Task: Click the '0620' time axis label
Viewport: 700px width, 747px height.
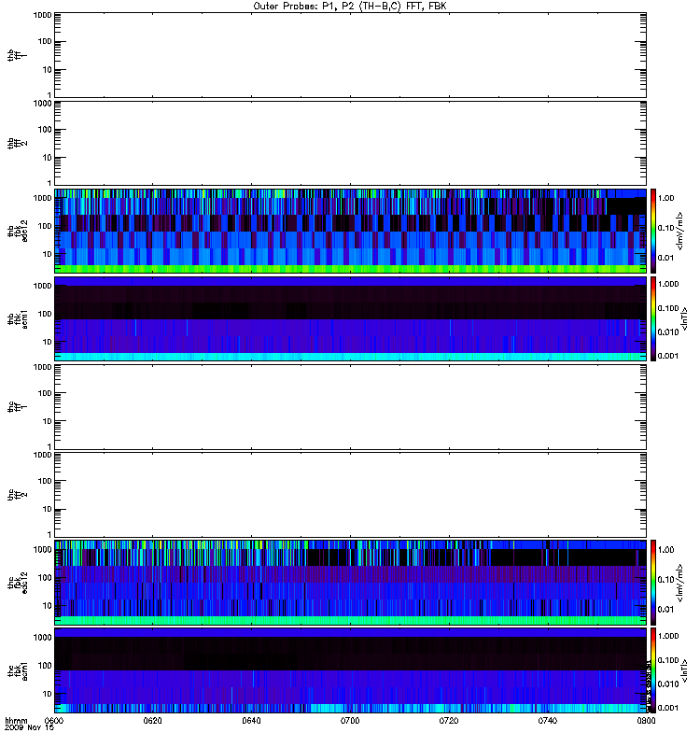Action: 152,721
